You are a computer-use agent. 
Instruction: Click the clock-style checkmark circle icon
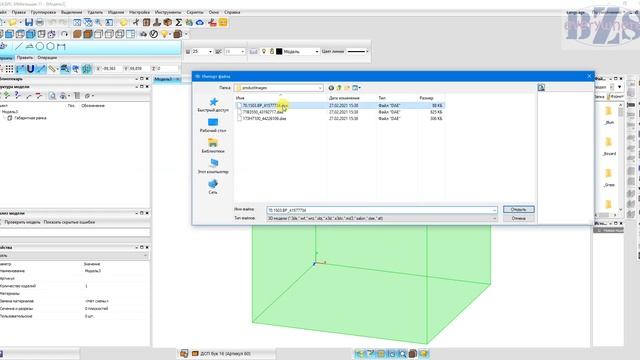pyautogui.click(x=153, y=34)
